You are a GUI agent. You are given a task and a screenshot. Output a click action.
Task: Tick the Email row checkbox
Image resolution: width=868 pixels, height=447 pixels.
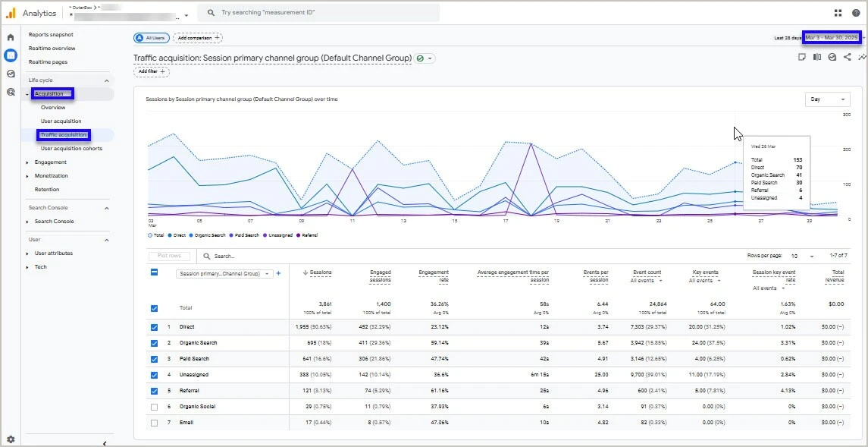pyautogui.click(x=155, y=423)
